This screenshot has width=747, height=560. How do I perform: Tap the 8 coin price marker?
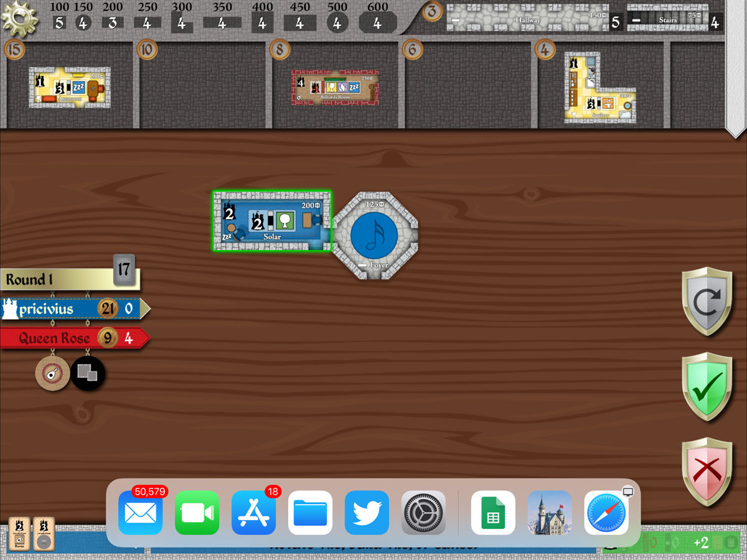tap(279, 49)
